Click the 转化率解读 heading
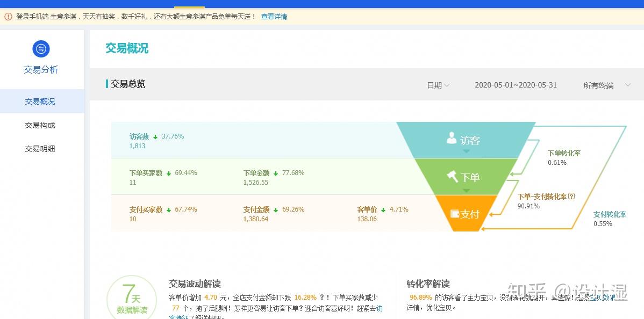This screenshot has height=319, width=644. [428, 284]
